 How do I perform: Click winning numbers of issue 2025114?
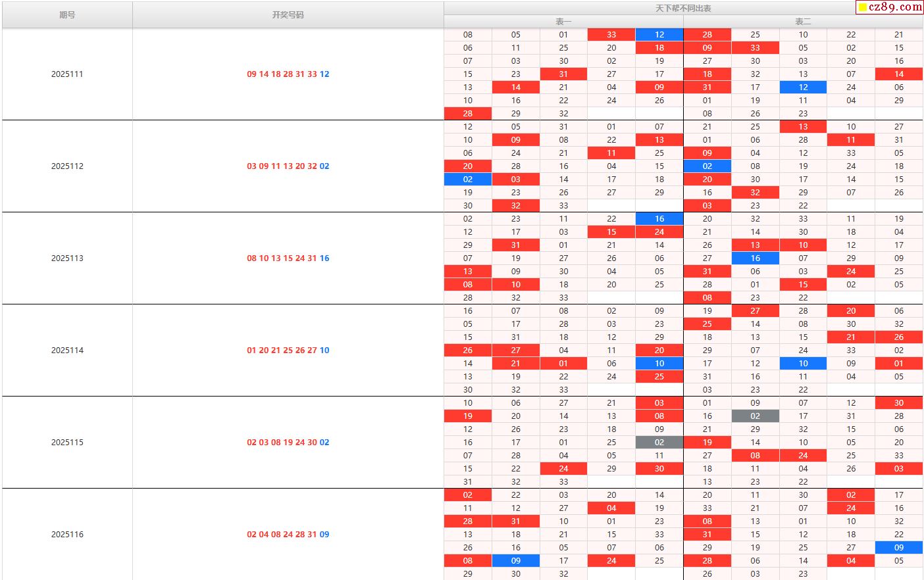(288, 350)
